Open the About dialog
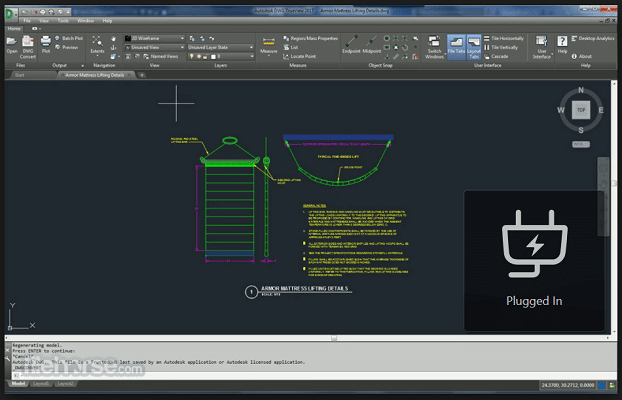Image resolution: width=622 pixels, height=400 pixels. pyautogui.click(x=582, y=56)
